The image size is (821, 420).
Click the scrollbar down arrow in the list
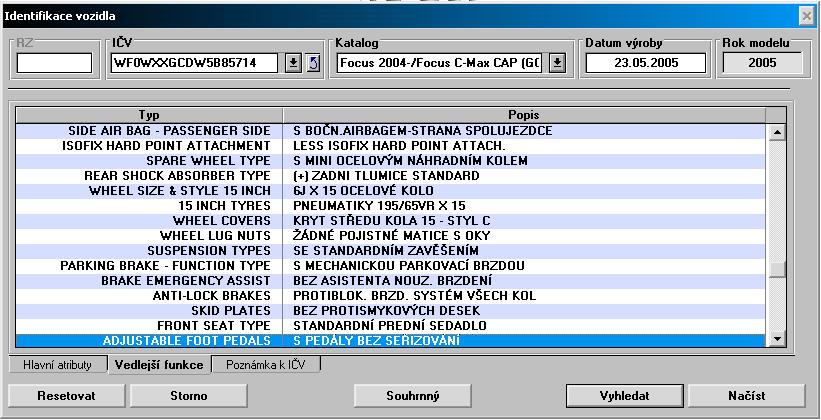tap(777, 340)
